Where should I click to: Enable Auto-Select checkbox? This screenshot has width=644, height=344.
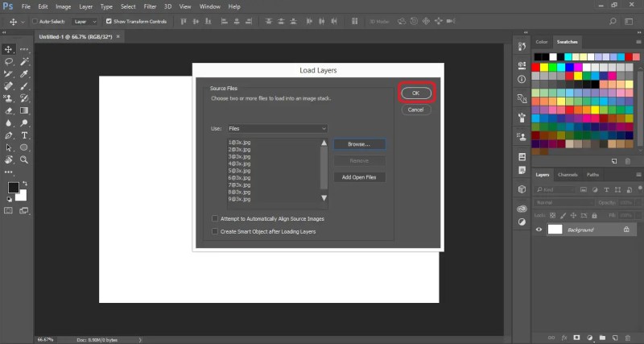pos(35,22)
